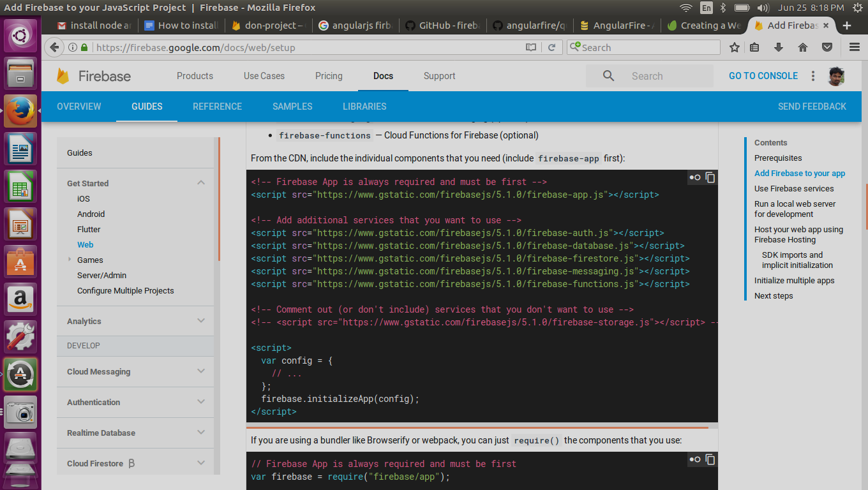Viewport: 868px width, 490px height.
Task: Open Ubuntu Software center icon
Action: click(21, 262)
